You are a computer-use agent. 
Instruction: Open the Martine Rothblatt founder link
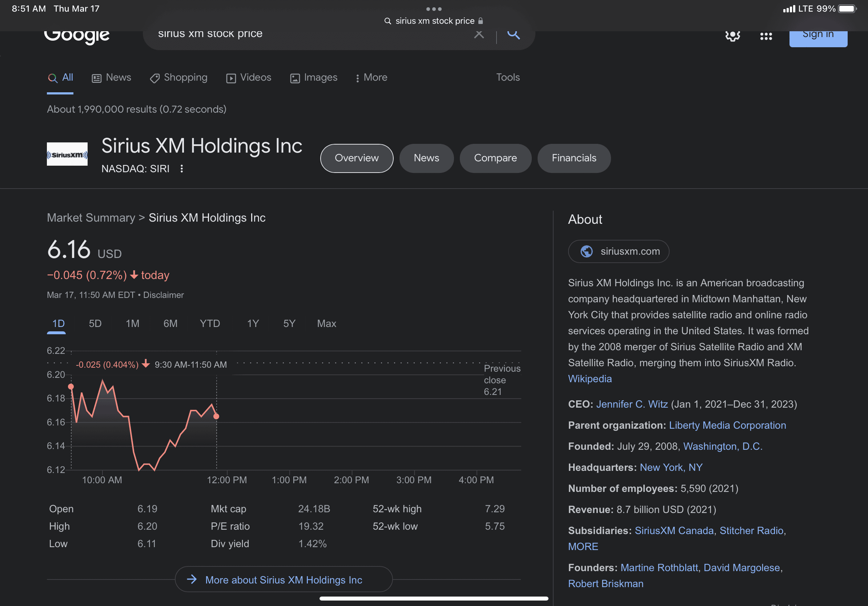pos(659,568)
